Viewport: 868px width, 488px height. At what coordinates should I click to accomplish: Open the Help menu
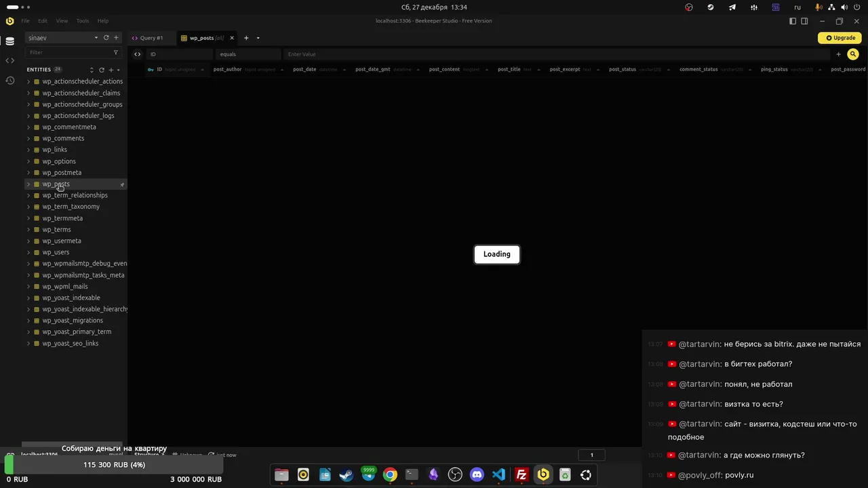click(103, 21)
